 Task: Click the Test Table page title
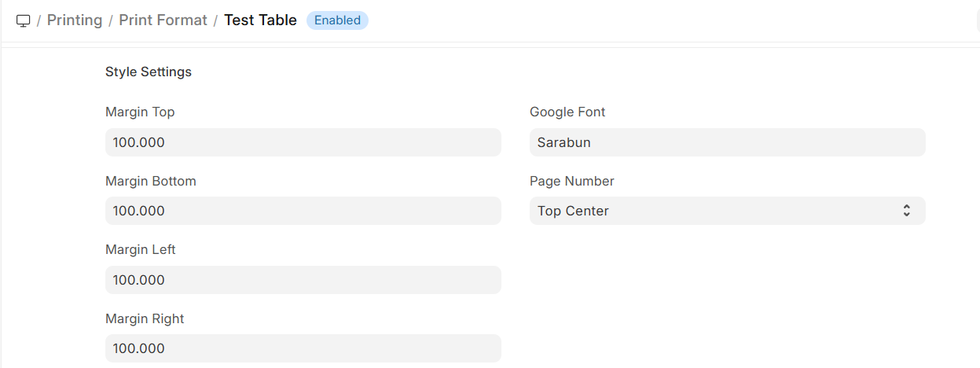260,20
